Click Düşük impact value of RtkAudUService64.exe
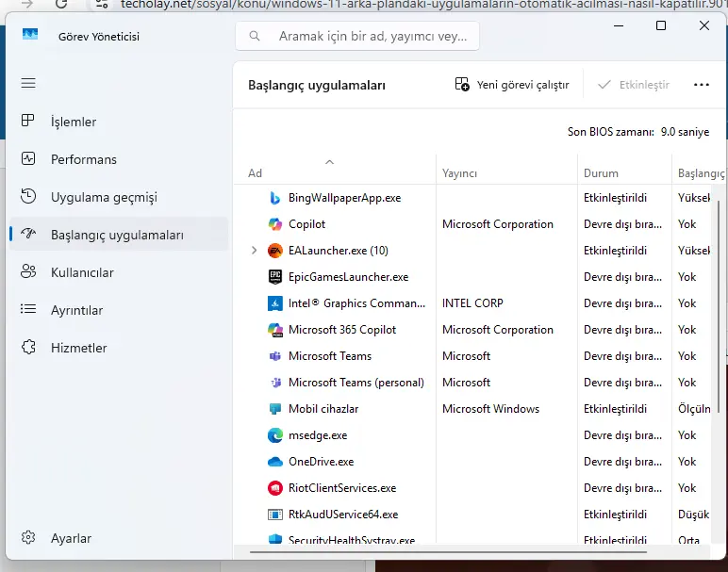The height and width of the screenshot is (572, 728). [x=694, y=515]
